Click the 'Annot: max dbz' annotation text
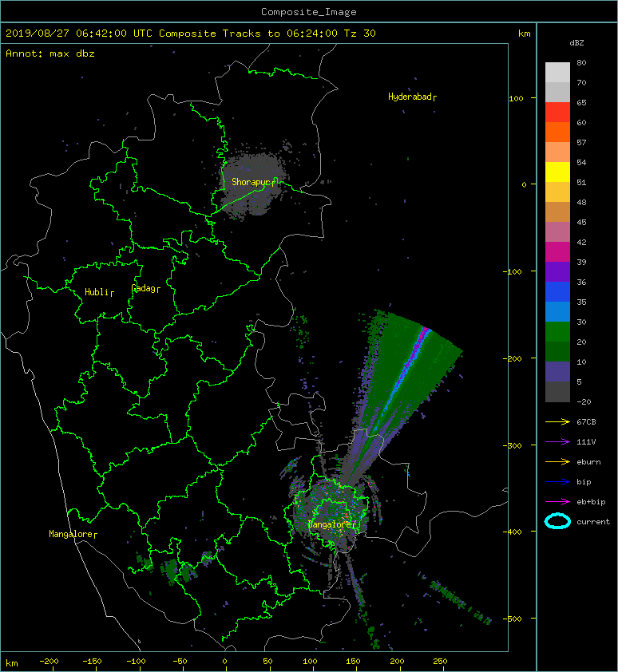The width and height of the screenshot is (618, 672). (50, 53)
